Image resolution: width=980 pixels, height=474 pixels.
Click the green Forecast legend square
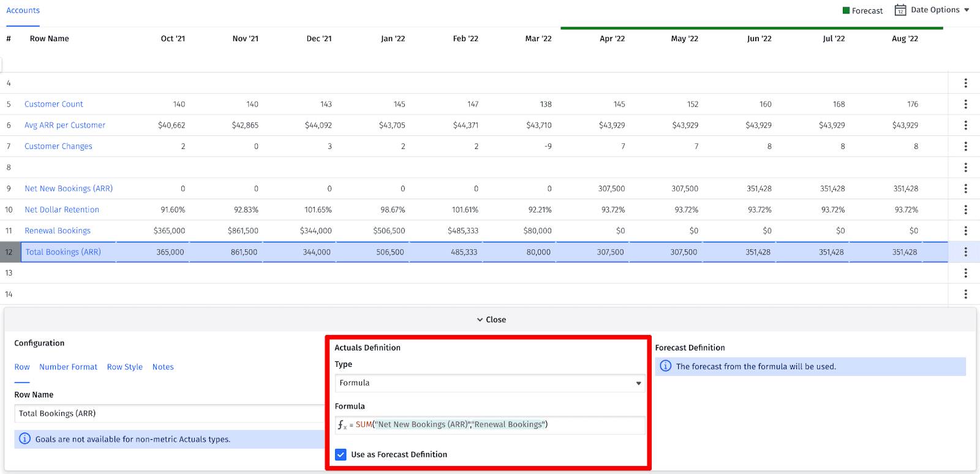(x=846, y=10)
